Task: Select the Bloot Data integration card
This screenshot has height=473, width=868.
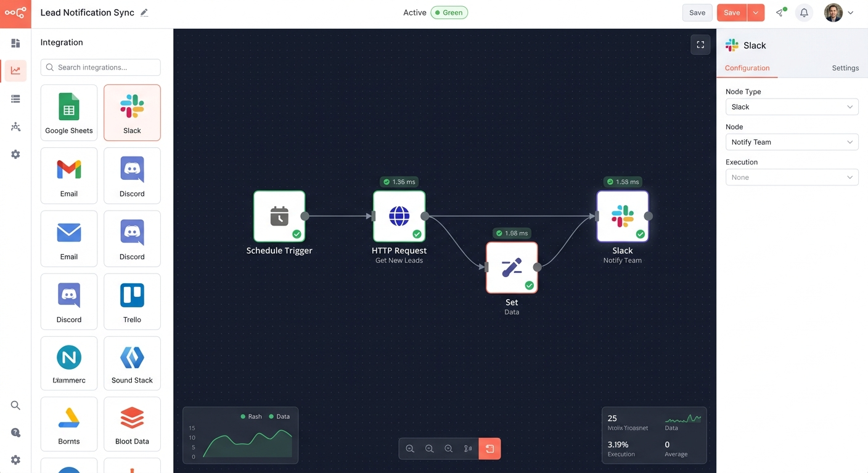Action: [132, 424]
